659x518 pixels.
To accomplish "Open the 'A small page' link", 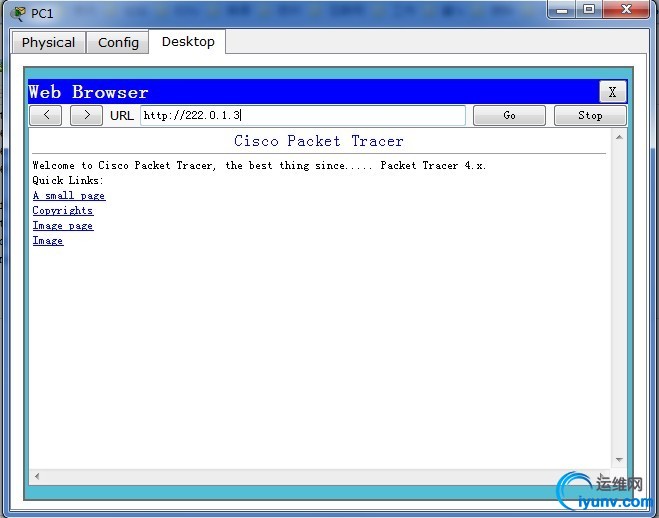I will (69, 196).
